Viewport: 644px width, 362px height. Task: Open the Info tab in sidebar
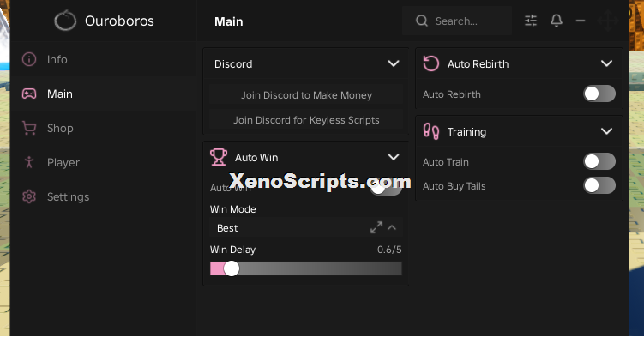point(104,59)
